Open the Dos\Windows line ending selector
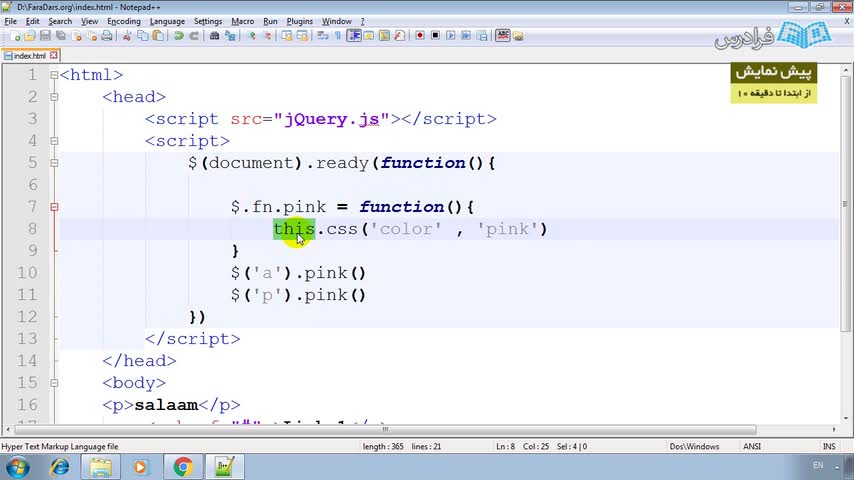 click(x=694, y=446)
